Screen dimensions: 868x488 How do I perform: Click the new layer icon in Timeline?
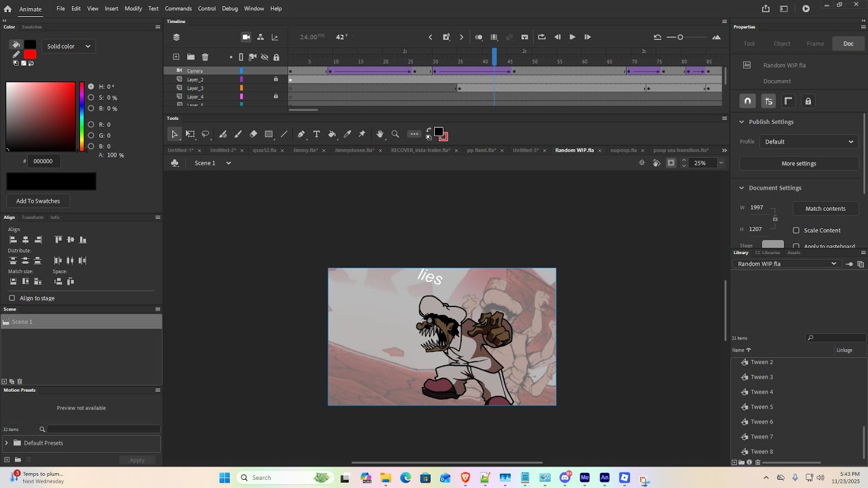176,57
